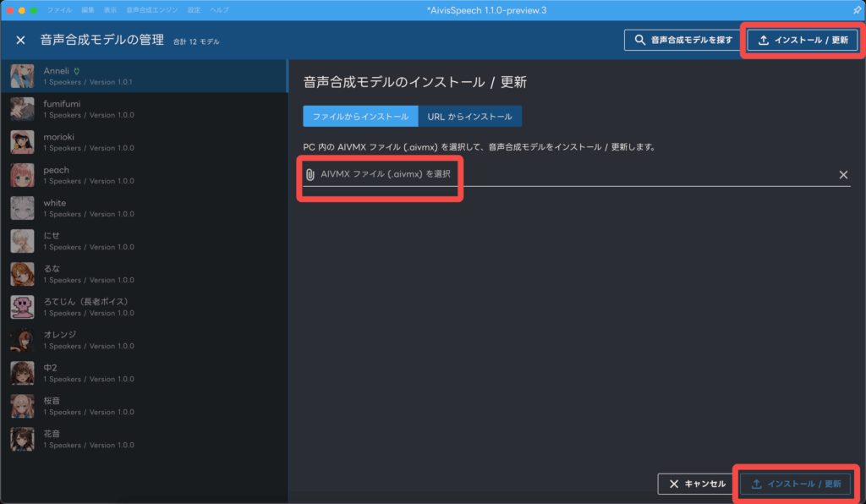Click the 中2 model name
This screenshot has height=504, width=866.
pos(50,368)
